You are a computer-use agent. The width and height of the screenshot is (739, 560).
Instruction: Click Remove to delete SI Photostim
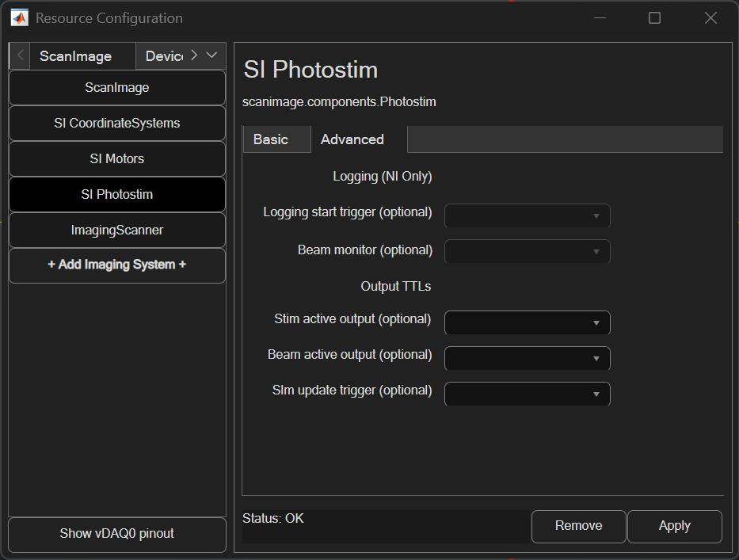578,526
